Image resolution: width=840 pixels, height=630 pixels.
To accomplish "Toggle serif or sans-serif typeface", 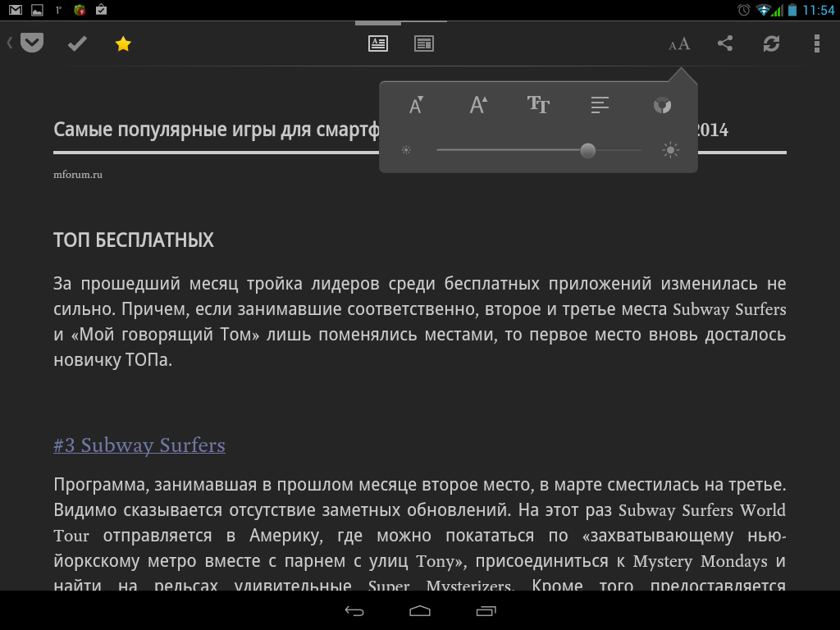I will click(x=538, y=105).
